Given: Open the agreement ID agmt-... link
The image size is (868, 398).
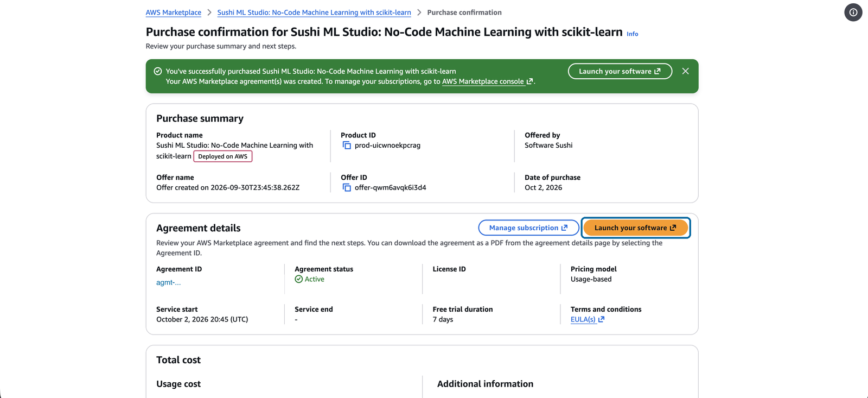Looking at the screenshot, I should (x=169, y=282).
